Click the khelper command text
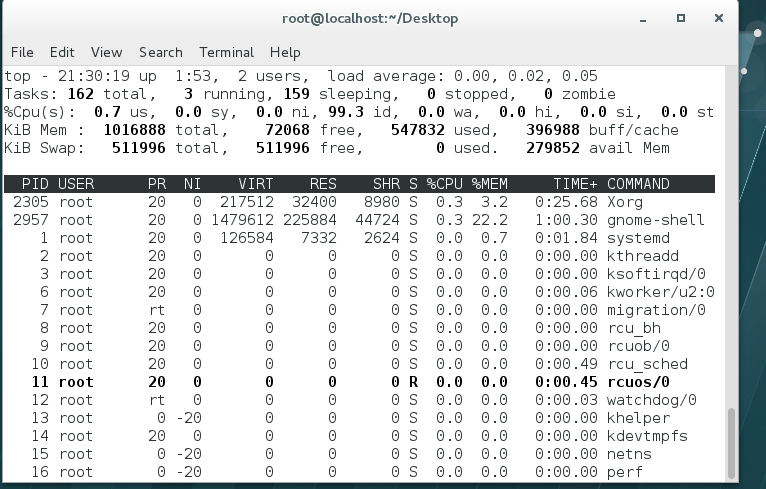766x489 pixels. 638,418
